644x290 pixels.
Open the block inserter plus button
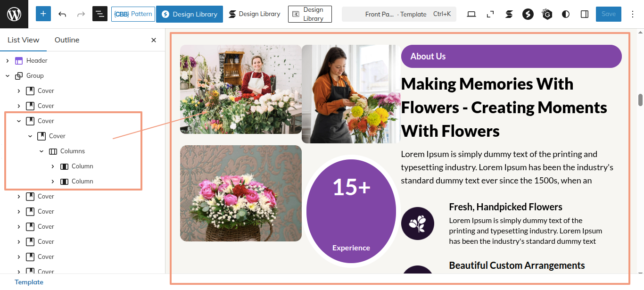(x=43, y=14)
